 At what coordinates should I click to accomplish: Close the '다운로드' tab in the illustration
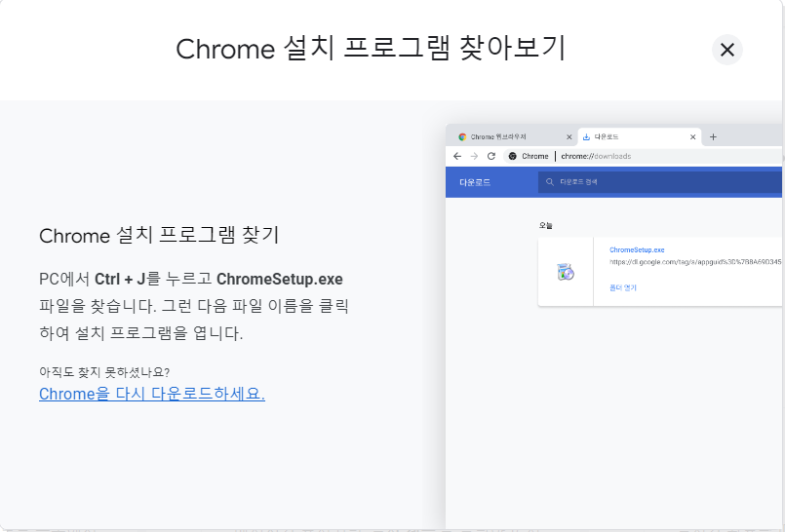click(693, 137)
